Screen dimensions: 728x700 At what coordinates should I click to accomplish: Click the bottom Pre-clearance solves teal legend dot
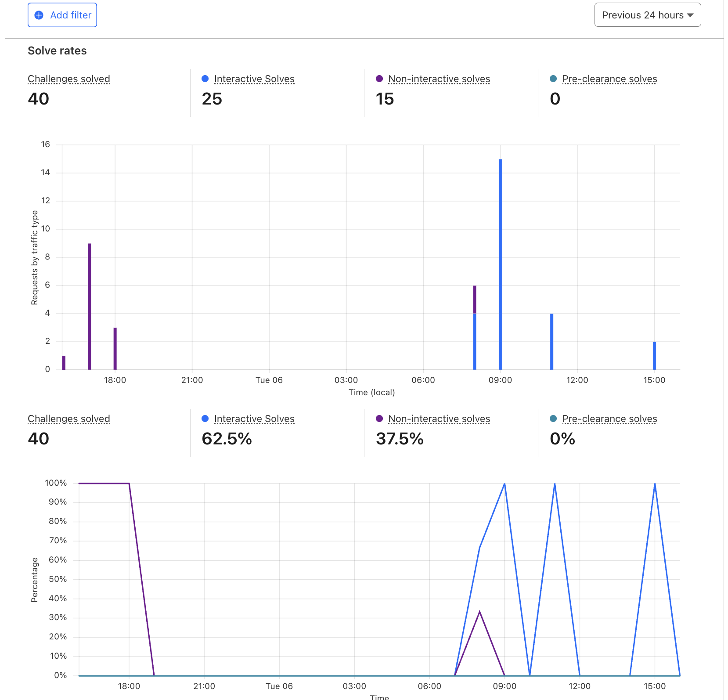tap(553, 419)
